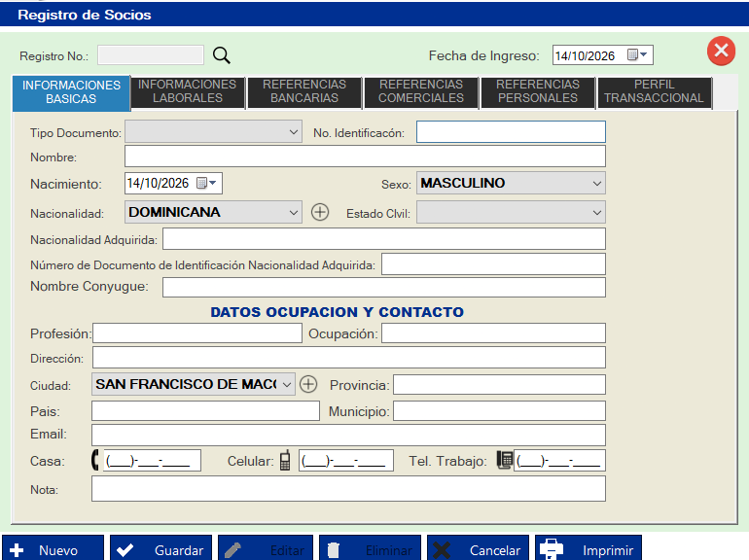This screenshot has width=749, height=560.
Task: Open the REFERENCIAS COMERCIALES tab
Action: (x=421, y=91)
